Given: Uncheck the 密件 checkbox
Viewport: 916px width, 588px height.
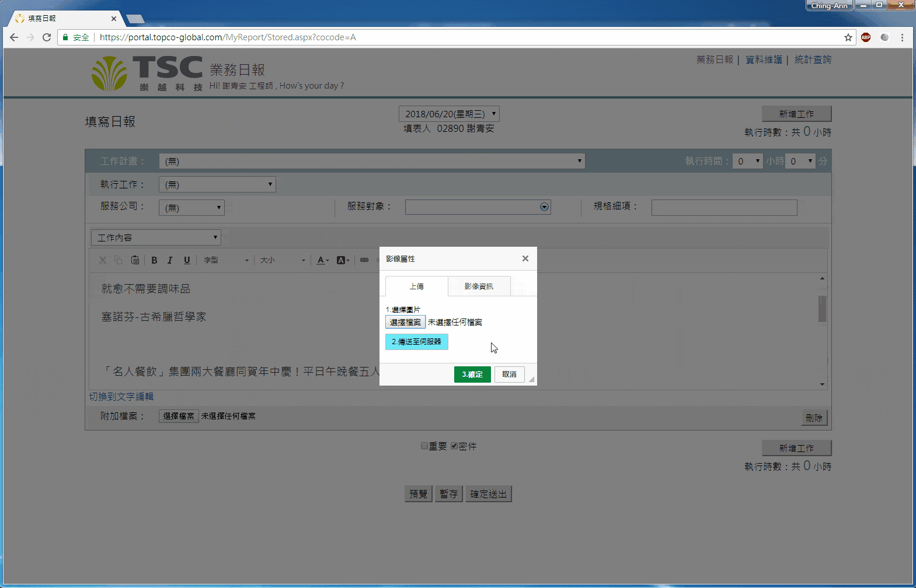Looking at the screenshot, I should (454, 446).
